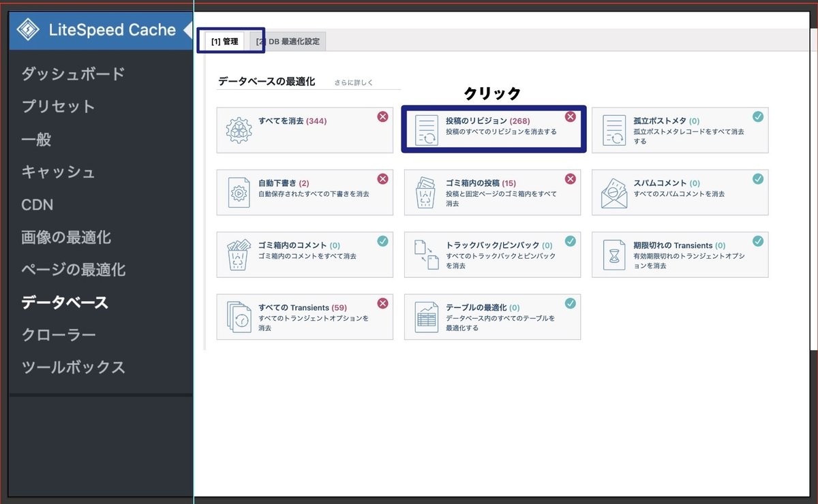This screenshot has height=504, width=818.
Task: Click すべての Transients (59) title
Action: tap(303, 308)
